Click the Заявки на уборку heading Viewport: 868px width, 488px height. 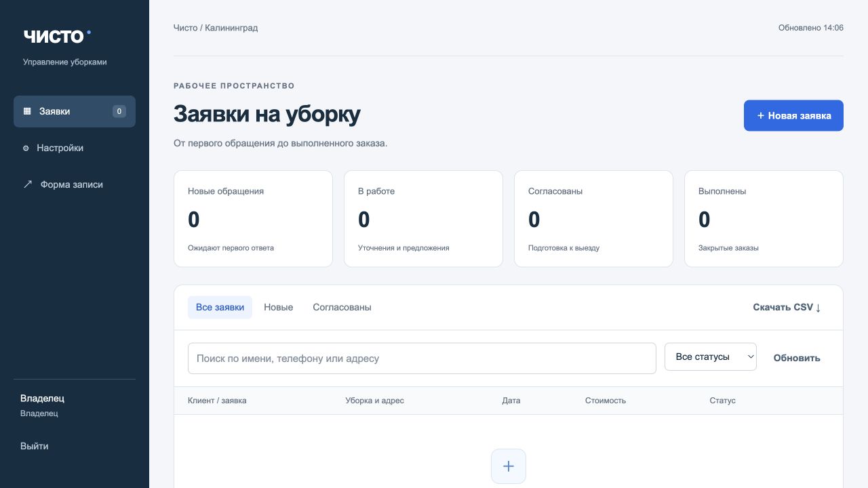coord(267,114)
